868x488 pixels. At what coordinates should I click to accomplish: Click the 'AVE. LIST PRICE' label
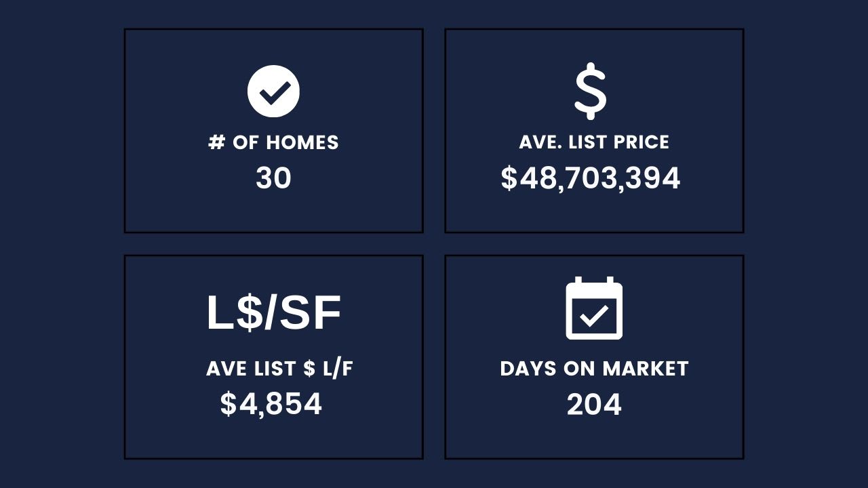(x=594, y=142)
